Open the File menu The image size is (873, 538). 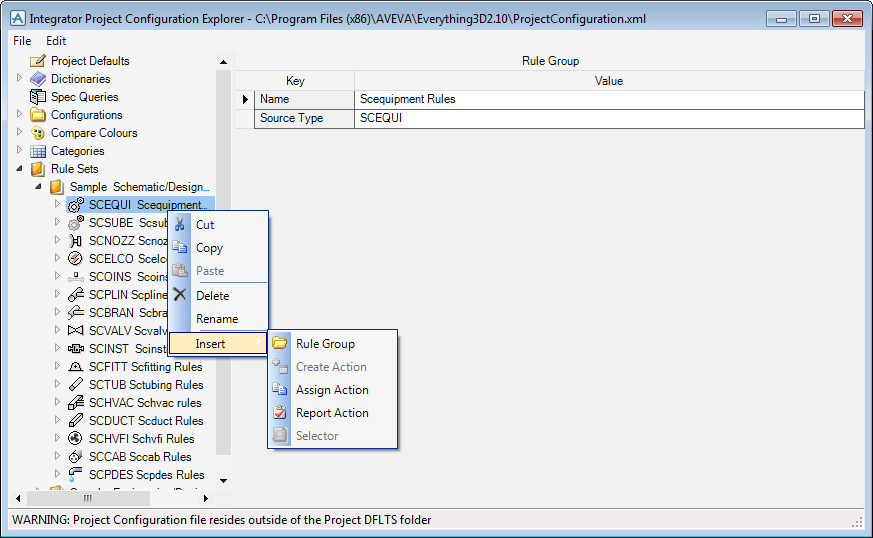tap(22, 41)
